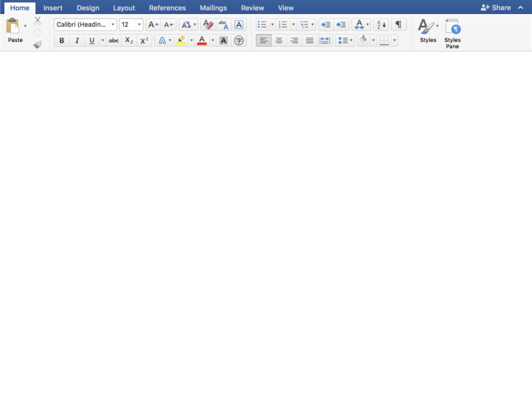Apply the red font color swatch

point(202,41)
